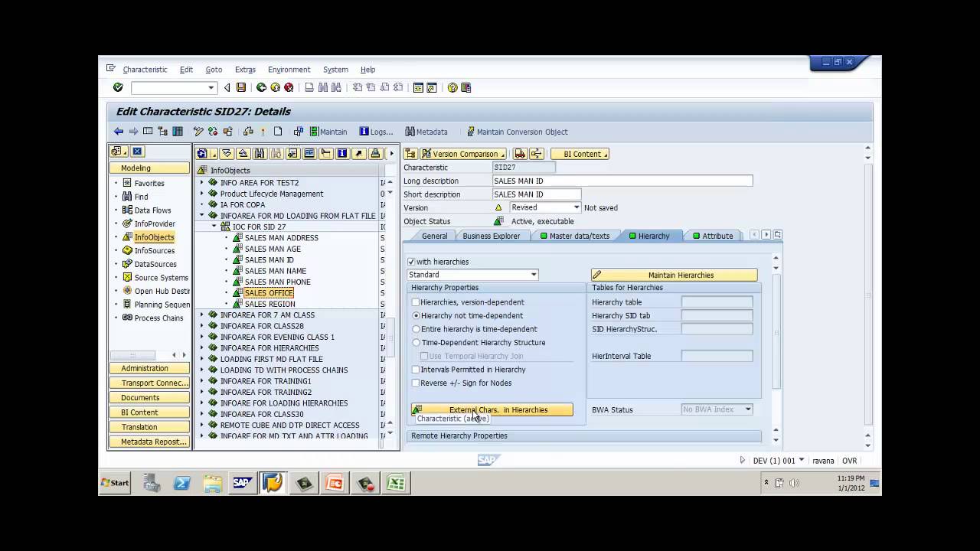The width and height of the screenshot is (980, 551).
Task: Open Maintain Conversion Object
Action: point(517,132)
